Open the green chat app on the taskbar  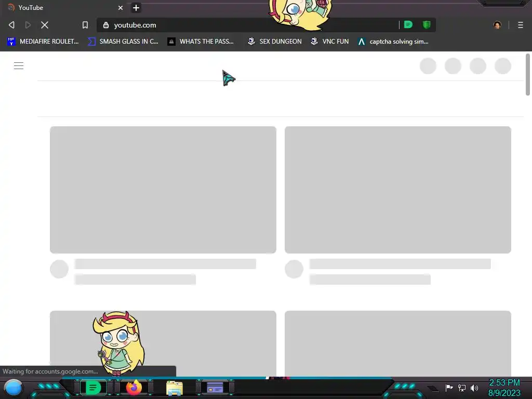pos(93,388)
